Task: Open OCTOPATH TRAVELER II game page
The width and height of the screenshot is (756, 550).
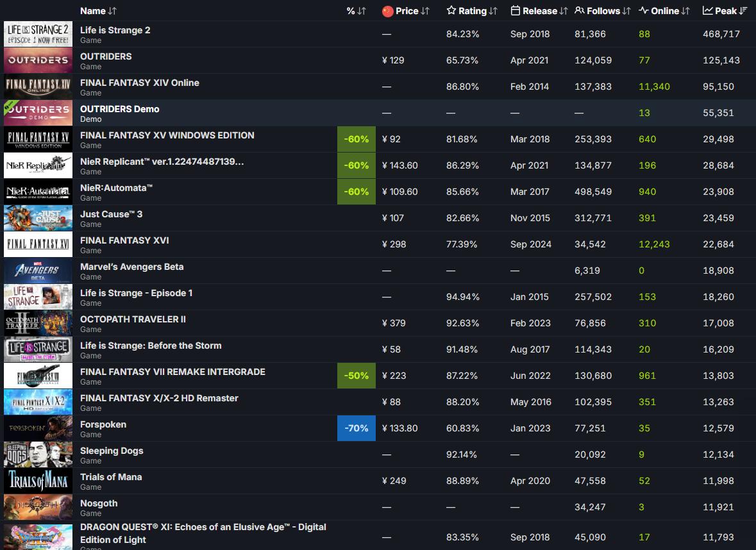Action: pos(133,319)
